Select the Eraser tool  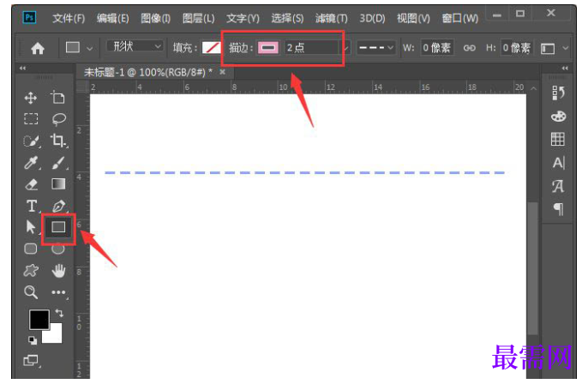[32, 184]
